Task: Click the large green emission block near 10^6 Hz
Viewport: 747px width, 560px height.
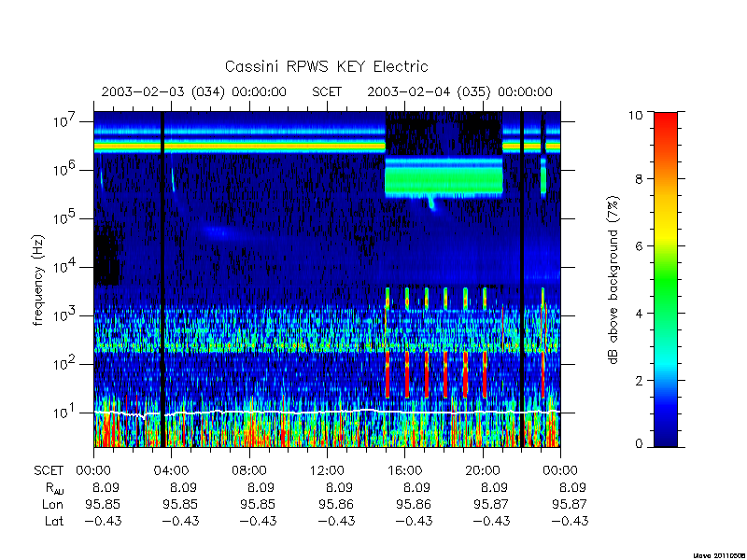Action: pyautogui.click(x=444, y=178)
